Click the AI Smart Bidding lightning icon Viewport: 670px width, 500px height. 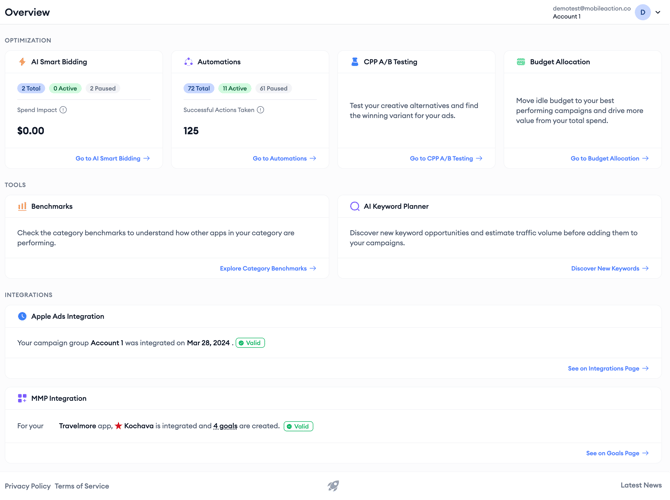point(22,62)
